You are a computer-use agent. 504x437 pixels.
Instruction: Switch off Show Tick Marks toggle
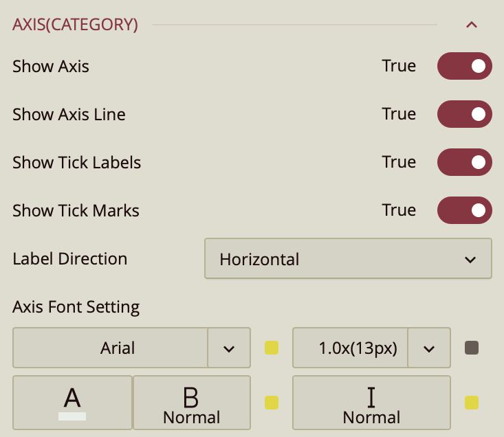coord(465,210)
